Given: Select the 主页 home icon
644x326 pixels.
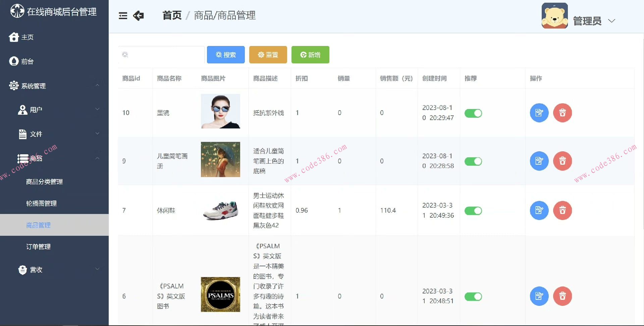Looking at the screenshot, I should [13, 37].
